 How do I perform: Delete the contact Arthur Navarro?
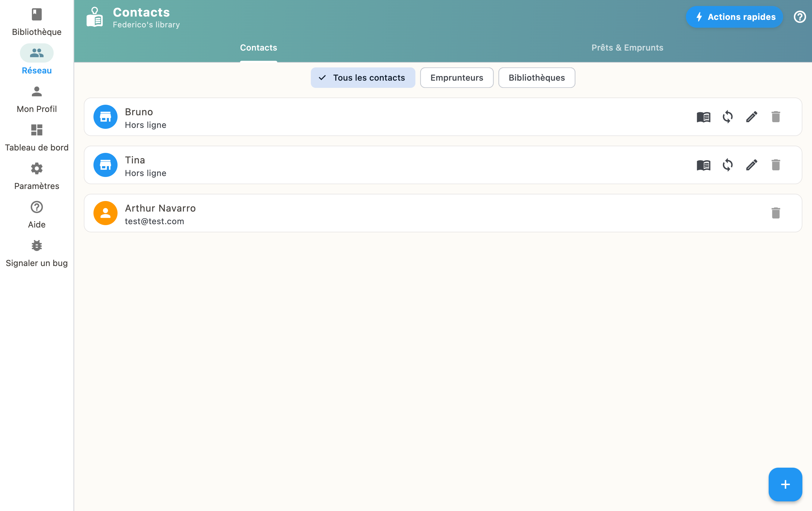[x=776, y=213]
